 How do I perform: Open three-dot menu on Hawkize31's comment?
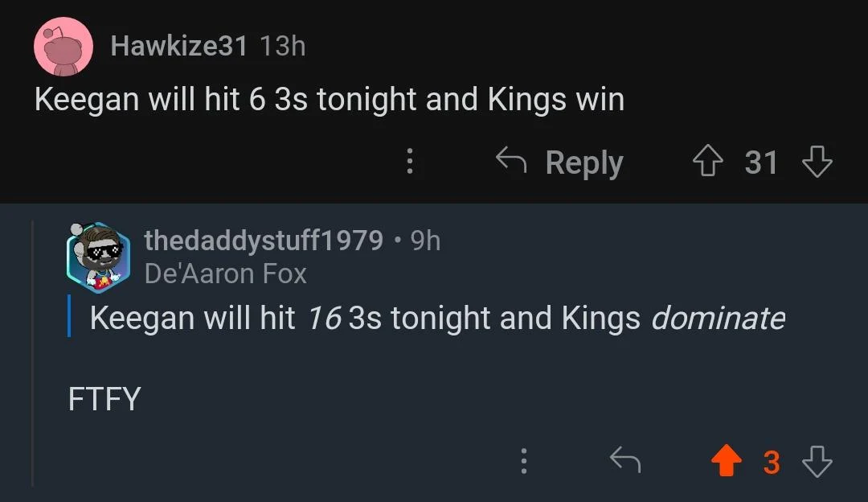(410, 163)
